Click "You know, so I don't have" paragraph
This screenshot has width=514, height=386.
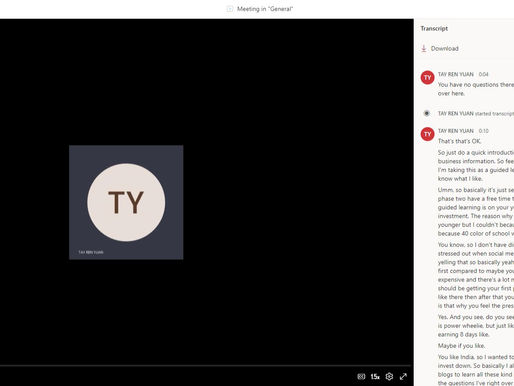pos(476,275)
